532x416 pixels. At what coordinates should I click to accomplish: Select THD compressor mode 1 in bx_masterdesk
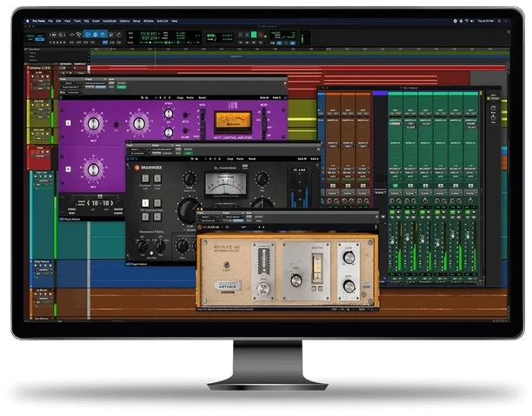coord(145,203)
